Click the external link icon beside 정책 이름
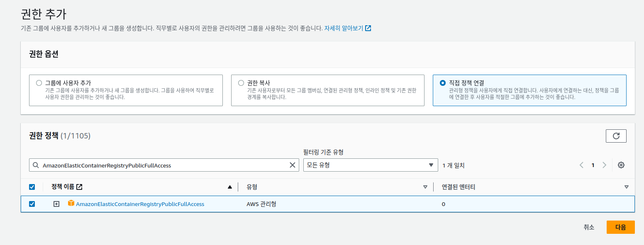 coord(80,187)
